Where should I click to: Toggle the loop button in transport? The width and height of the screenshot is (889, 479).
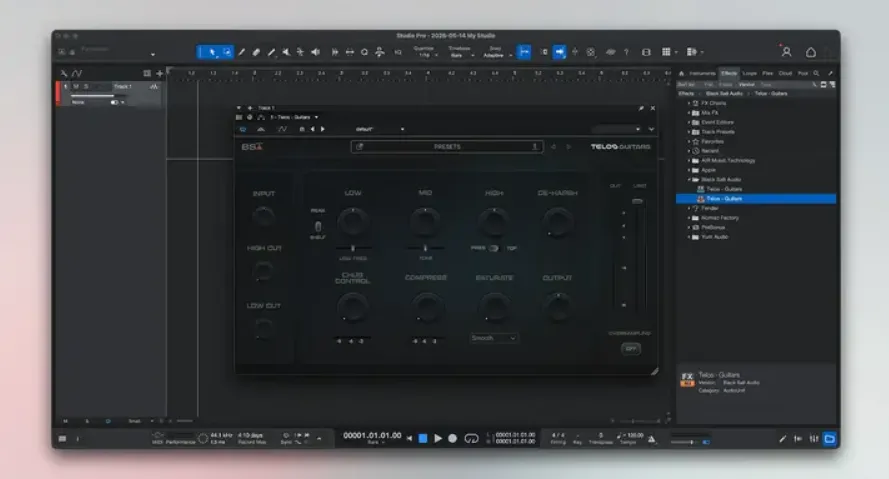click(x=471, y=438)
